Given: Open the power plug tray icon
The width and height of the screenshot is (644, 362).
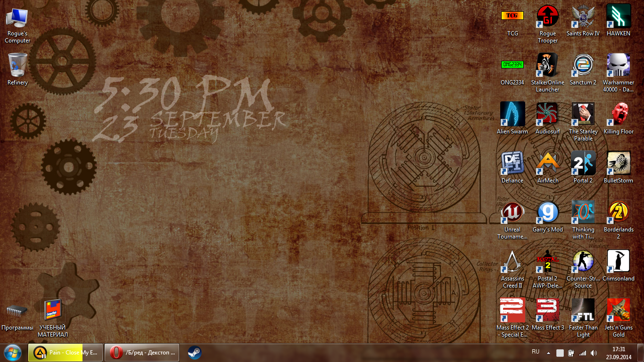Looking at the screenshot, I should point(571,353).
